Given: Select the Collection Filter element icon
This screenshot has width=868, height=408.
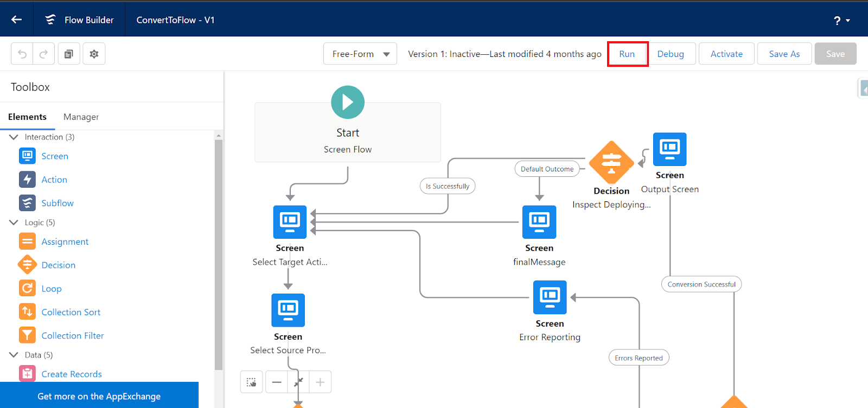Looking at the screenshot, I should [x=27, y=335].
